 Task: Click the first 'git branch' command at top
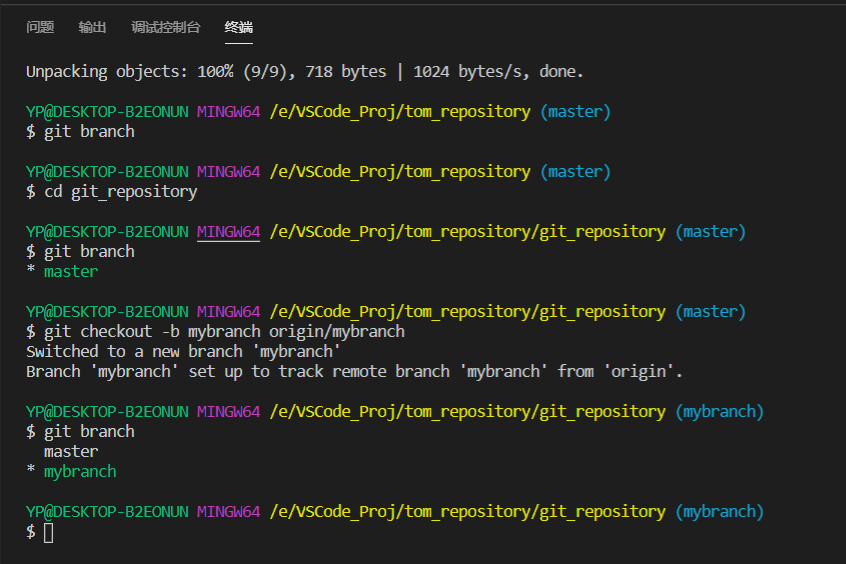[x=89, y=132]
